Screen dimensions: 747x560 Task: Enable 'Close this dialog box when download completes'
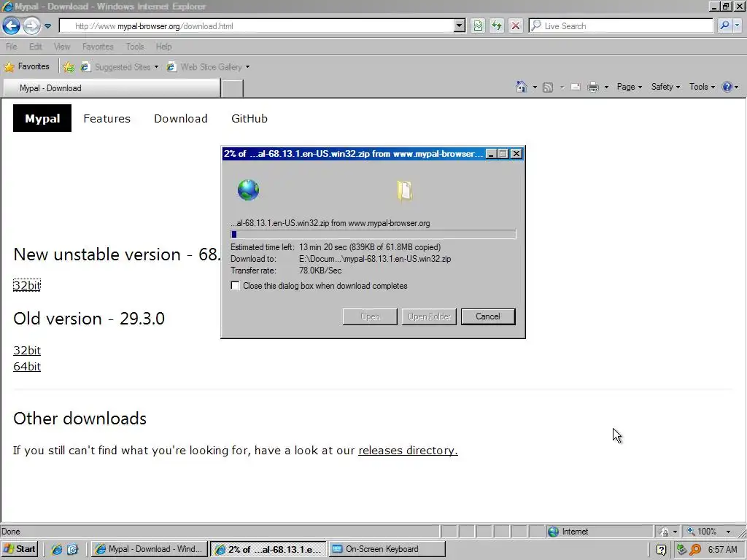tap(235, 286)
